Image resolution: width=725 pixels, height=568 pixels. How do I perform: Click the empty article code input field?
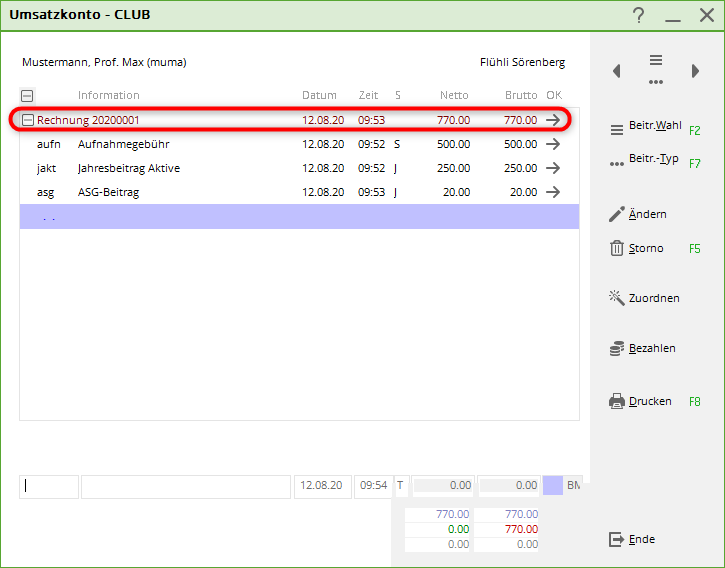click(49, 486)
